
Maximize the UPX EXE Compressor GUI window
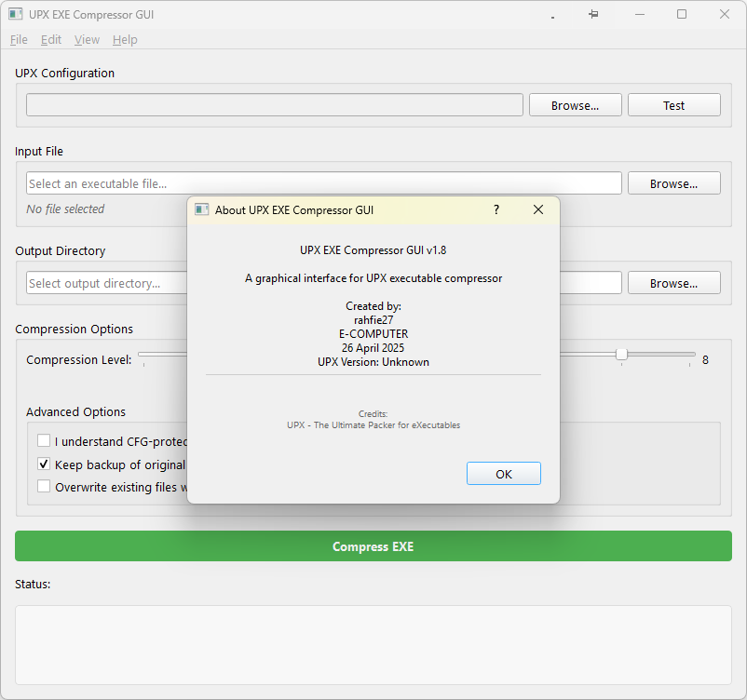(x=682, y=14)
